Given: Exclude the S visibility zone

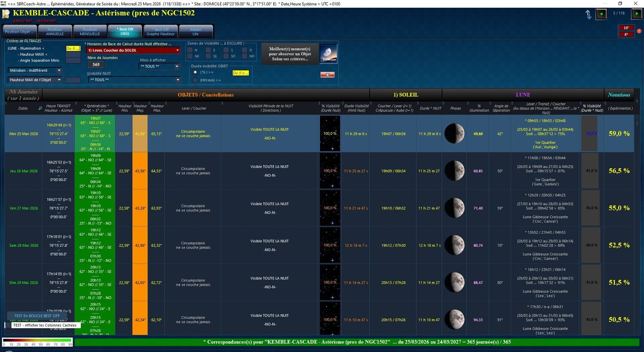Looking at the screenshot, I should point(226,50).
